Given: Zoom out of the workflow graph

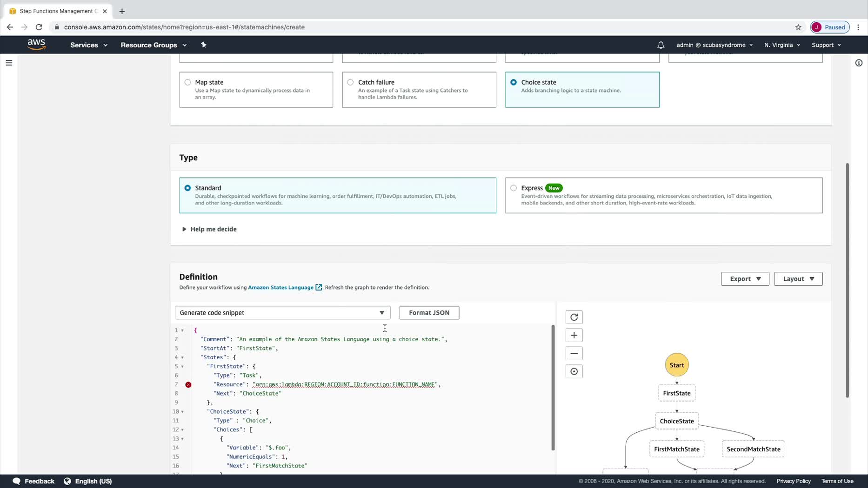Looking at the screenshot, I should pos(574,353).
